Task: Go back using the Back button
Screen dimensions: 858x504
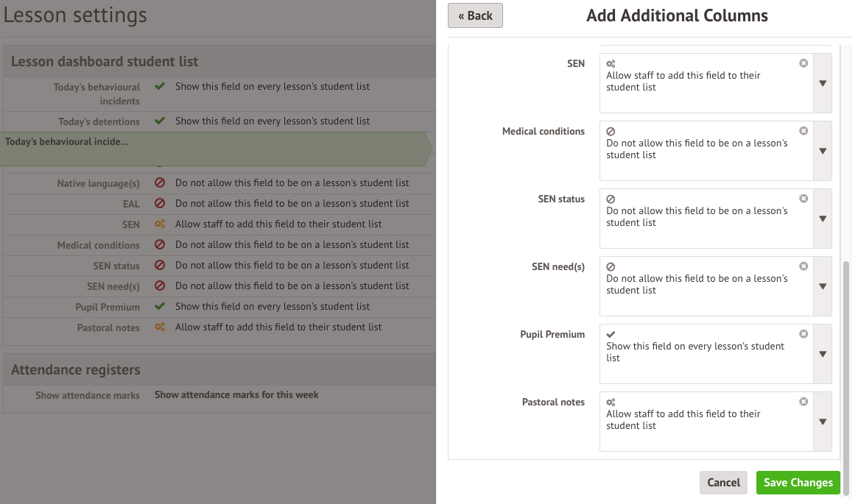Action: point(475,16)
